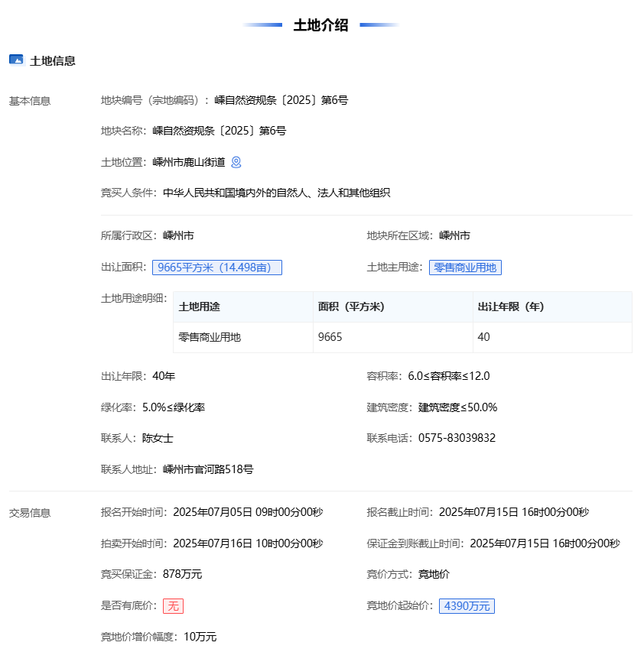This screenshot has height=652, width=644.
Task: Select the highlighted 零售商业用地 land use tag
Action: click(465, 268)
